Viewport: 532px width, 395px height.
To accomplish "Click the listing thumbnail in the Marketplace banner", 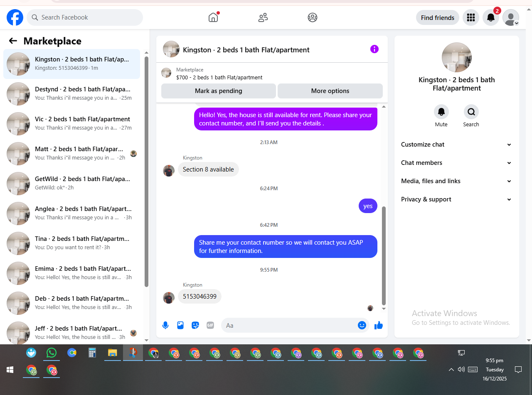I will coord(166,73).
